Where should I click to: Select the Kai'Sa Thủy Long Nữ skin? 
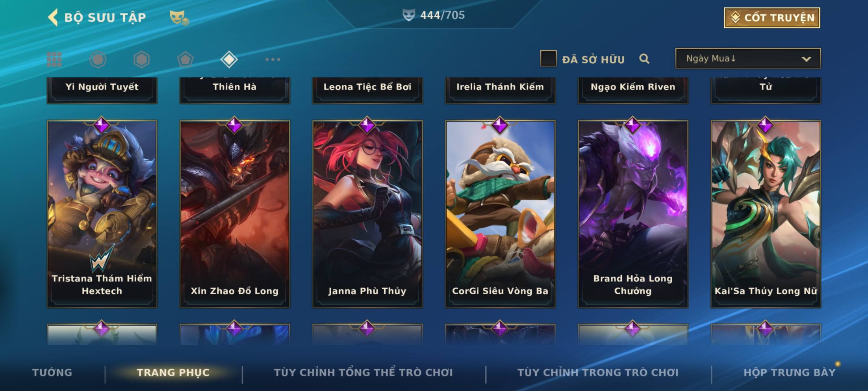(766, 214)
